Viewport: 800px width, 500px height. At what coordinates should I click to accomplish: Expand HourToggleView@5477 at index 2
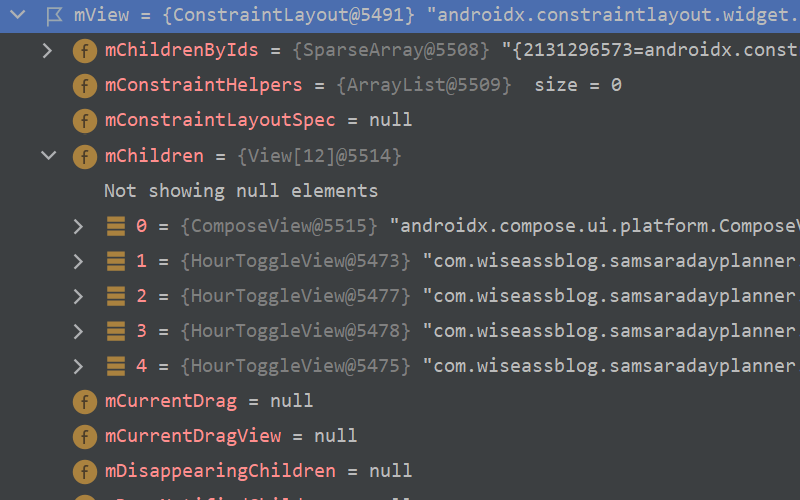coord(78,296)
